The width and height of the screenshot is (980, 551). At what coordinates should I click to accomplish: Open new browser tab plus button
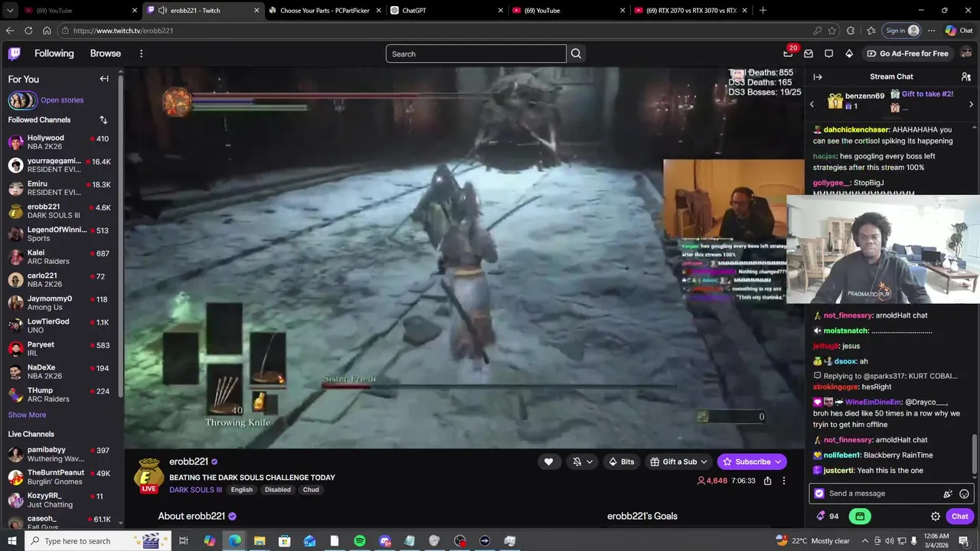763,11
